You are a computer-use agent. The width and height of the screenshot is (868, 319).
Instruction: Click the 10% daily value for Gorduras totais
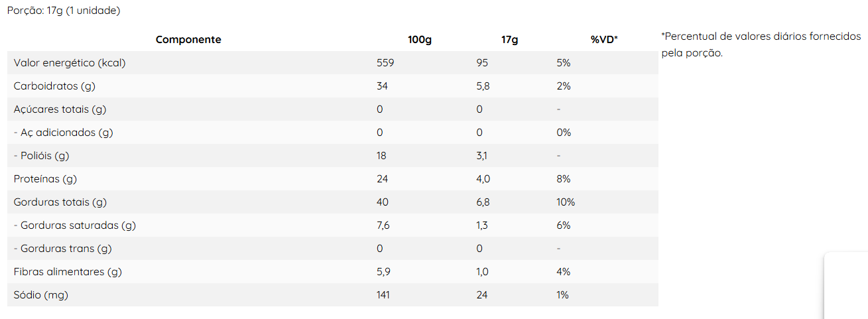coord(566,202)
